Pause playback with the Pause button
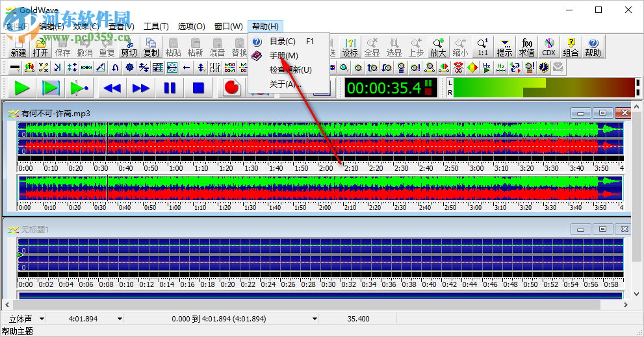 click(x=170, y=88)
